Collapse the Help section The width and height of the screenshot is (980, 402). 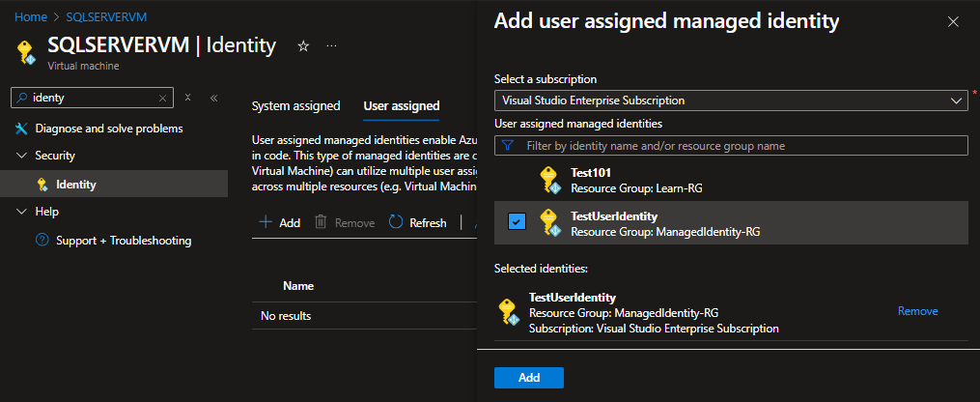tap(21, 212)
